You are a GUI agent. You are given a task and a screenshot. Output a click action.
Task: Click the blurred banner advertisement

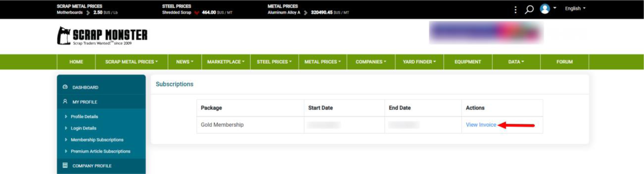click(486, 32)
